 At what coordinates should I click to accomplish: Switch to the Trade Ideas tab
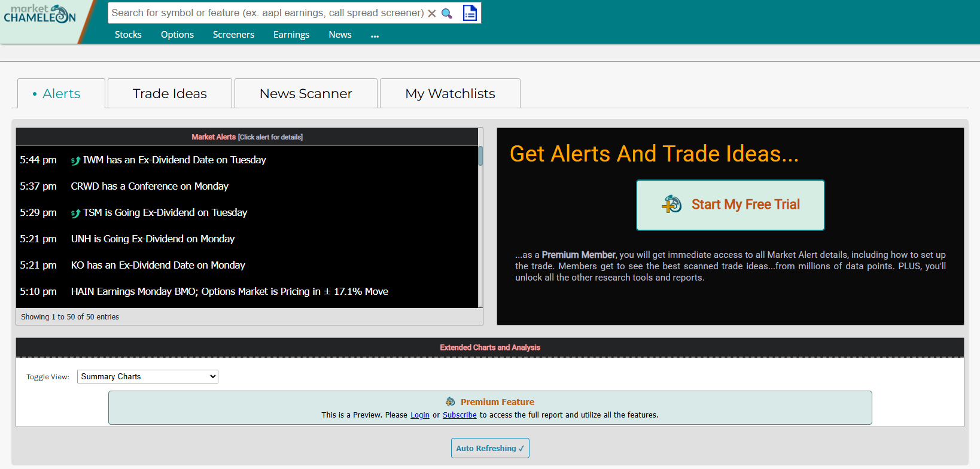click(x=170, y=94)
